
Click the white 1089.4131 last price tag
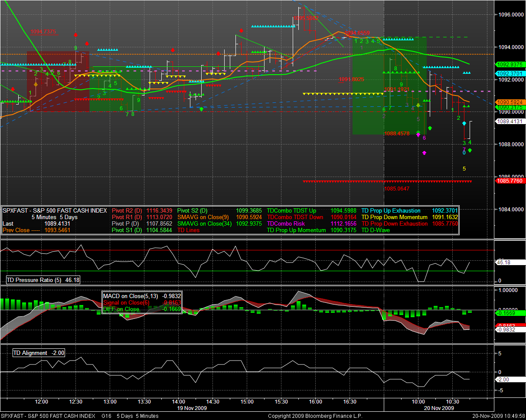click(x=510, y=121)
